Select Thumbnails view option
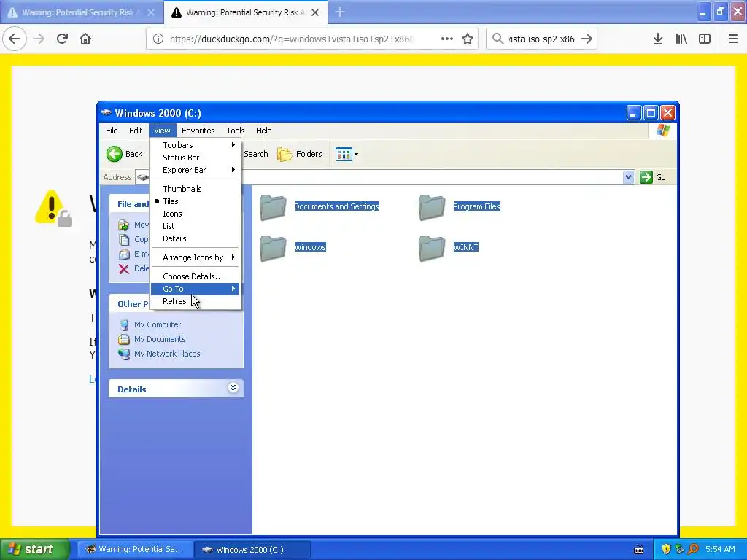Viewport: 747px width, 560px height. tap(196, 189)
